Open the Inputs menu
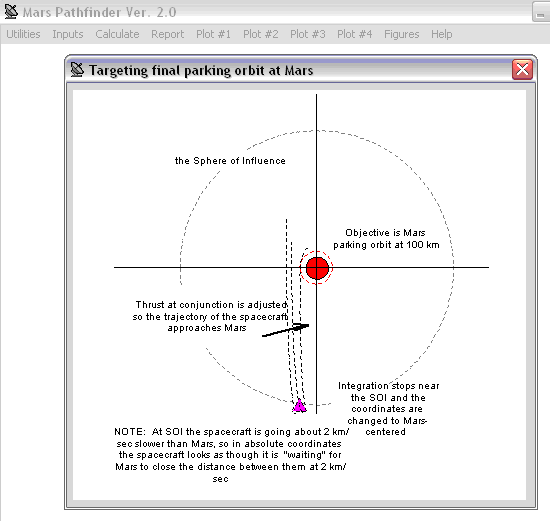 [68, 34]
